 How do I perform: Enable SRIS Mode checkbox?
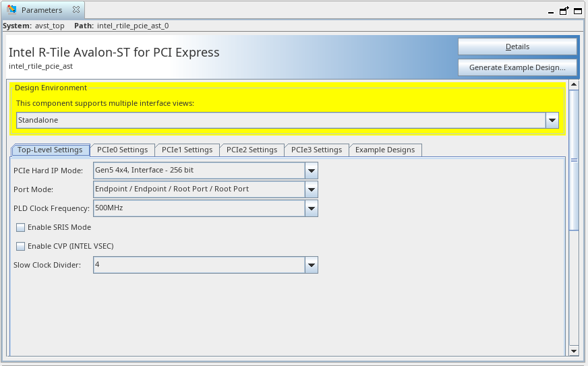click(x=21, y=227)
